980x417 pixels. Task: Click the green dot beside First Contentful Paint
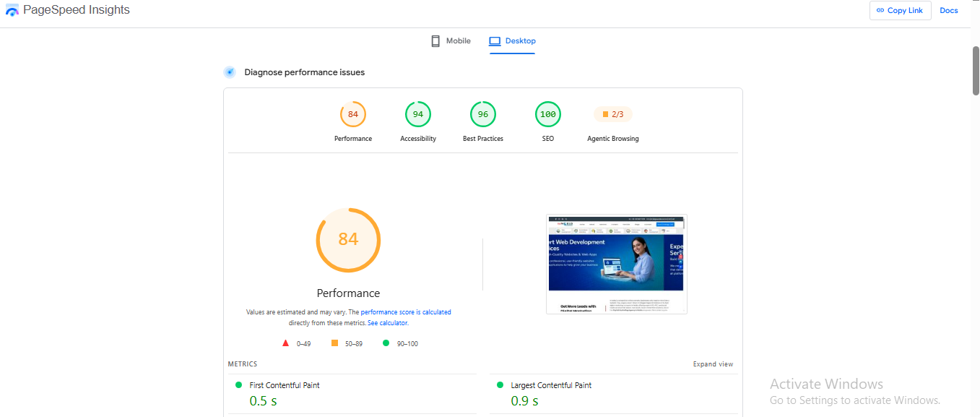point(238,384)
